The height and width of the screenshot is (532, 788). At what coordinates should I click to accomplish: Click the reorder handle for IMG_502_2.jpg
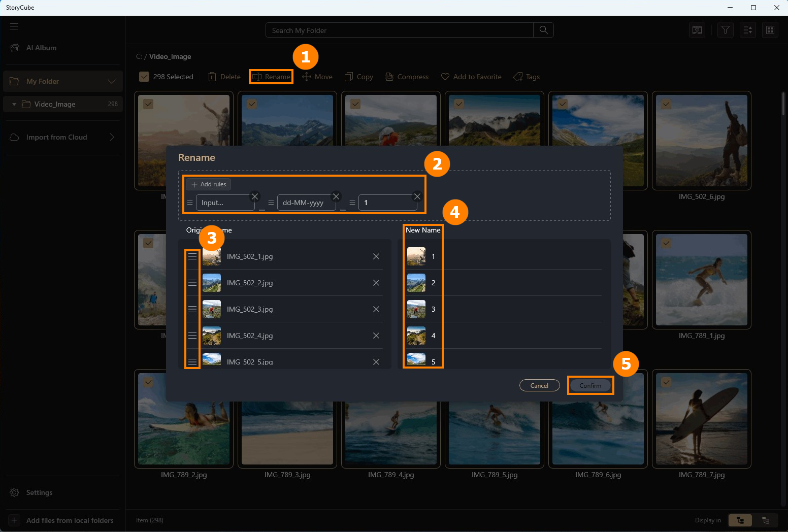[x=192, y=283]
